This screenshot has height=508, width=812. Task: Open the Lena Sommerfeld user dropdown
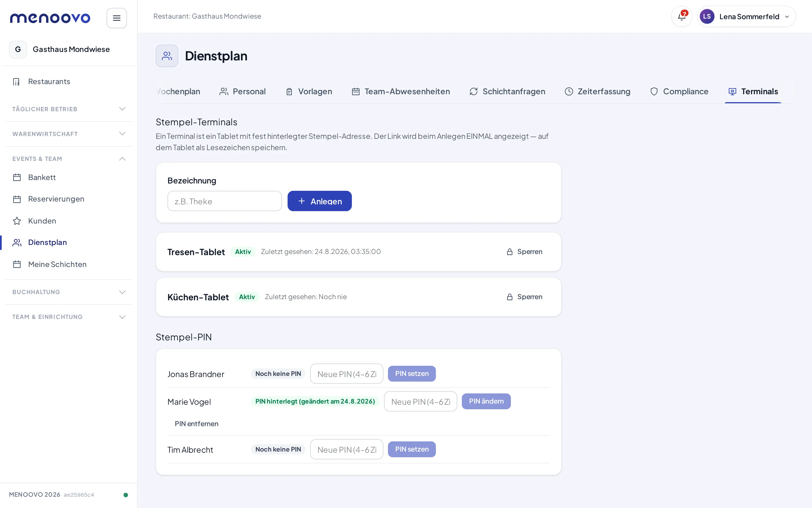point(746,16)
